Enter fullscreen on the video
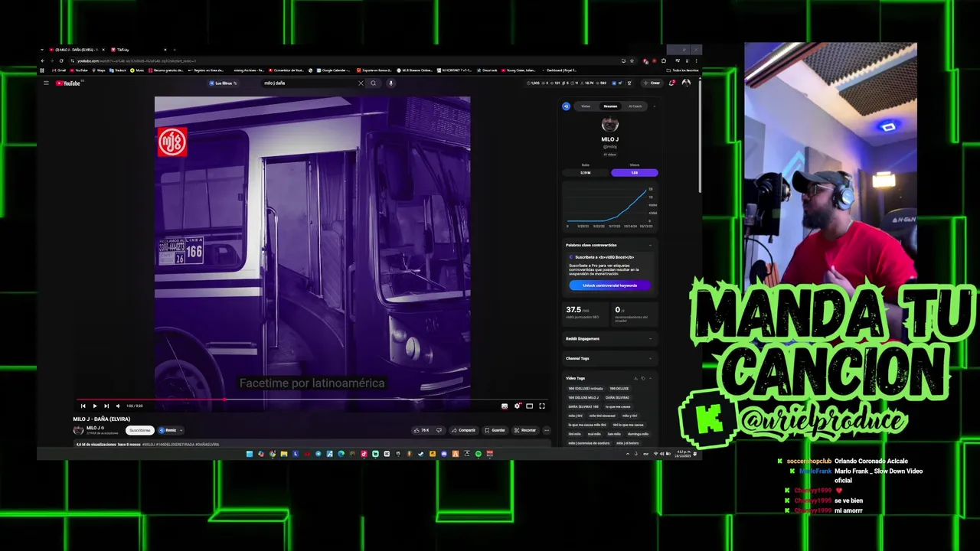This screenshot has width=980, height=551. point(542,406)
